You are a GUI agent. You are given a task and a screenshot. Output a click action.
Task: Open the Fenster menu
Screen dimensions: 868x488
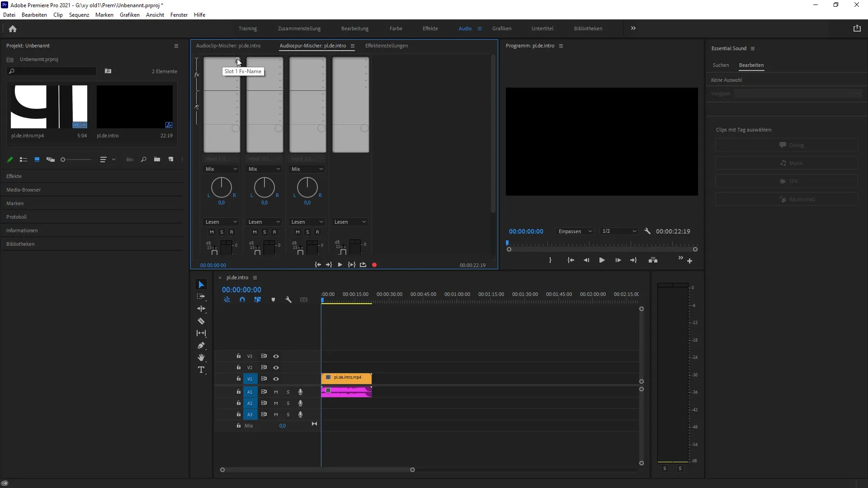click(179, 15)
